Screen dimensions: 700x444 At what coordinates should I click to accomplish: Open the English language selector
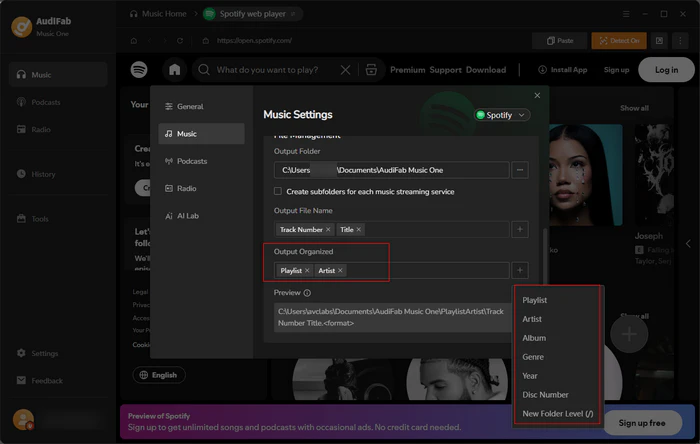pos(159,375)
